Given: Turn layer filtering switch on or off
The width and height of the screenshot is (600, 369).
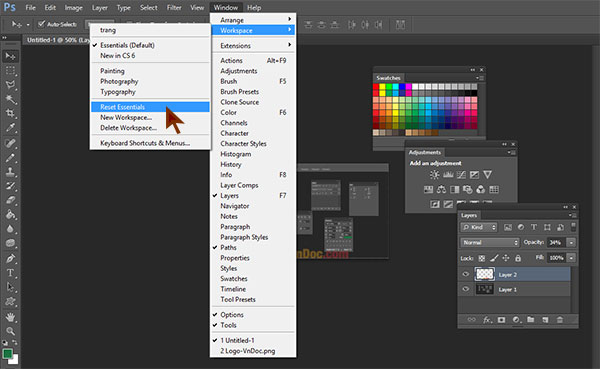Looking at the screenshot, I should 573,227.
